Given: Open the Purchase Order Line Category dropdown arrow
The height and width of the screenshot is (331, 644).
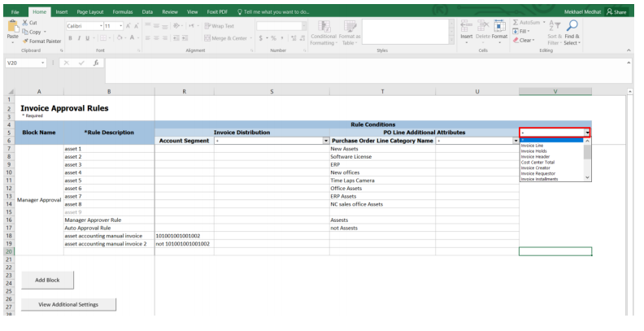Looking at the screenshot, I should [x=516, y=141].
